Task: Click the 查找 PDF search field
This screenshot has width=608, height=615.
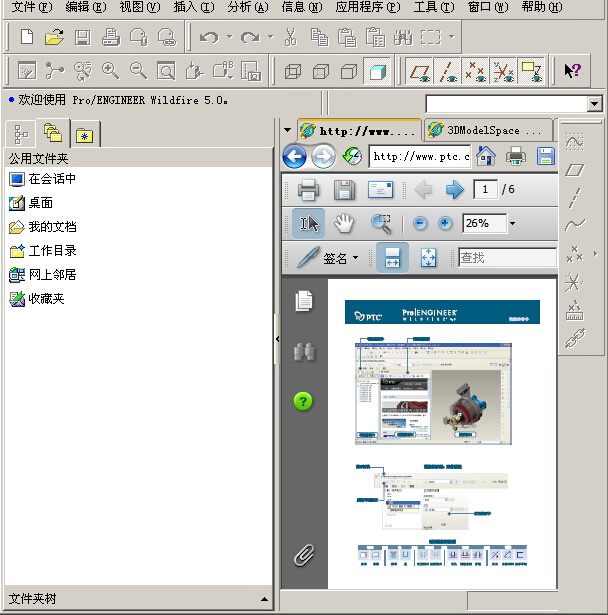Action: pyautogui.click(x=508, y=258)
